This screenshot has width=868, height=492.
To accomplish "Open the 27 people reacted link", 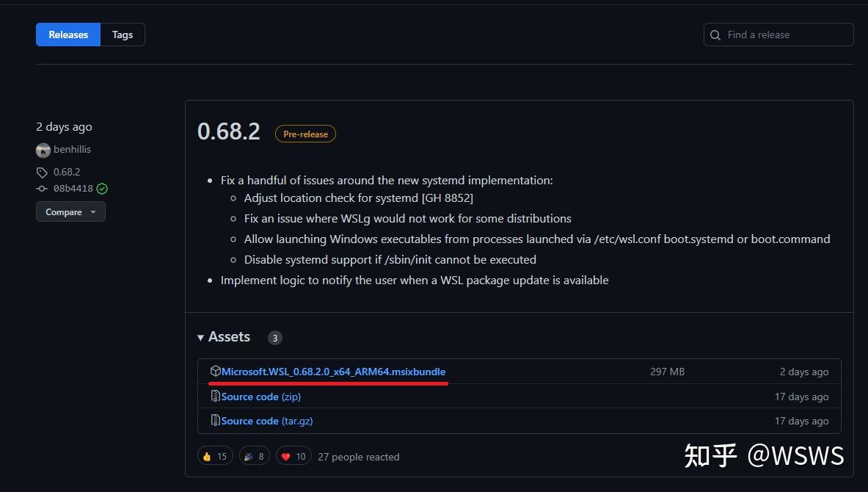I will (x=358, y=456).
